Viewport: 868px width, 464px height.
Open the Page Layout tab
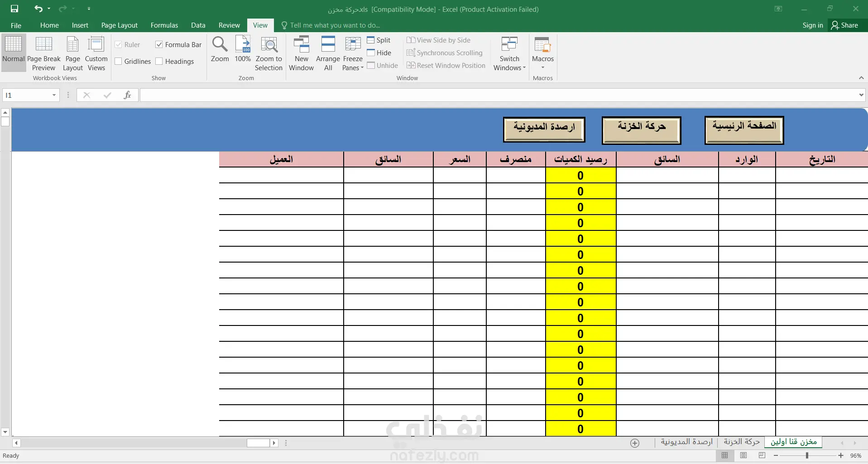(x=120, y=25)
